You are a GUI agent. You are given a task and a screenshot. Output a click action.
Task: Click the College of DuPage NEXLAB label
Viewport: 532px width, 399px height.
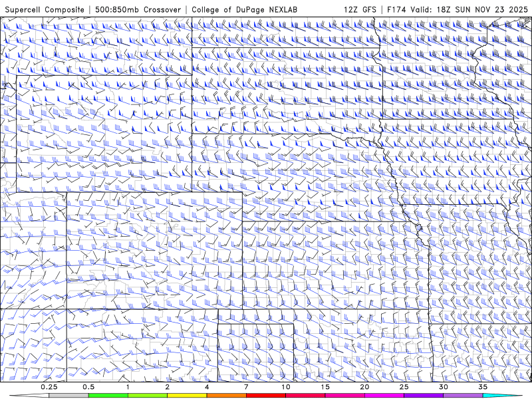(x=244, y=9)
